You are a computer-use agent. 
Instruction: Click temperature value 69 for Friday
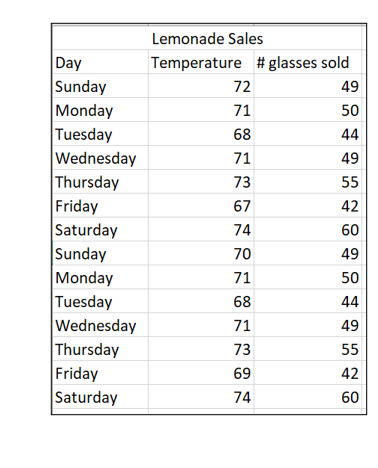[x=201, y=373]
